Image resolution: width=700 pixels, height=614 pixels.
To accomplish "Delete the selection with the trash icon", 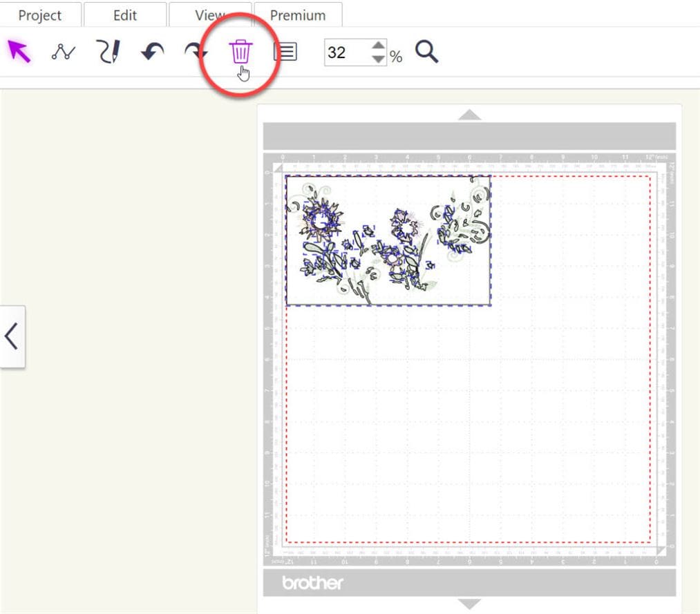I will [241, 52].
